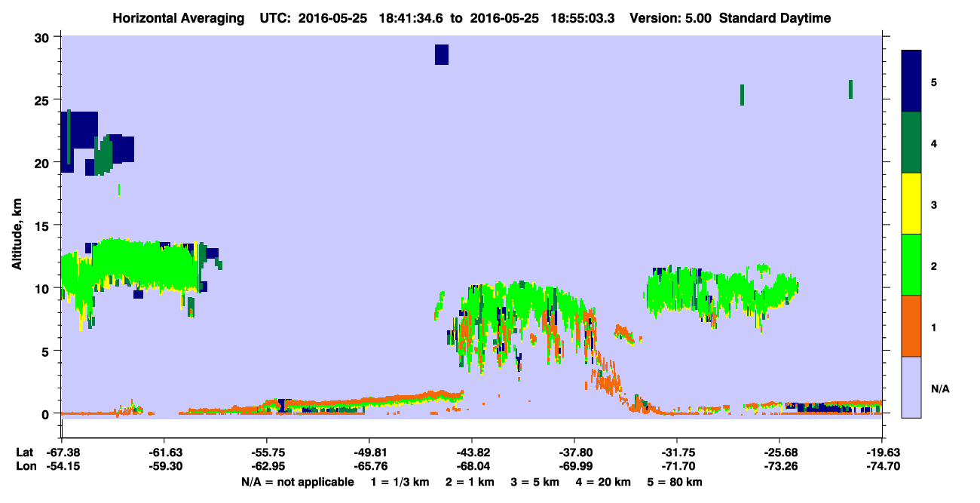
Task: Click latitude value -19.63
Action: 882,452
